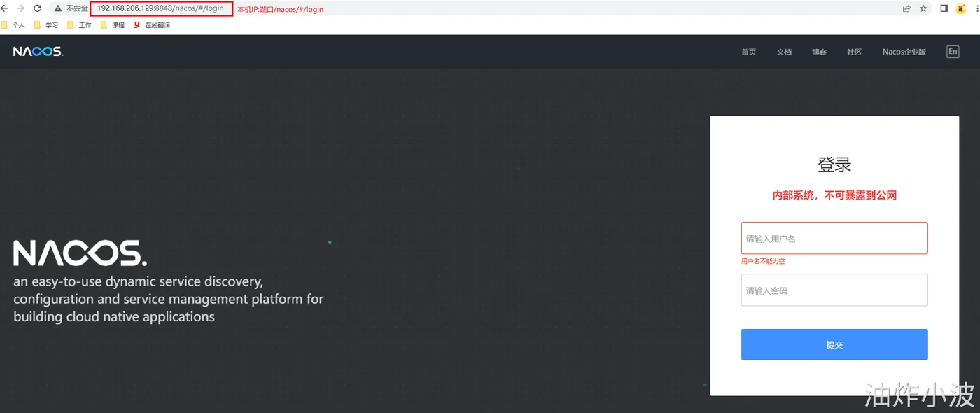
Task: Open 文档 in navigation
Action: [784, 52]
